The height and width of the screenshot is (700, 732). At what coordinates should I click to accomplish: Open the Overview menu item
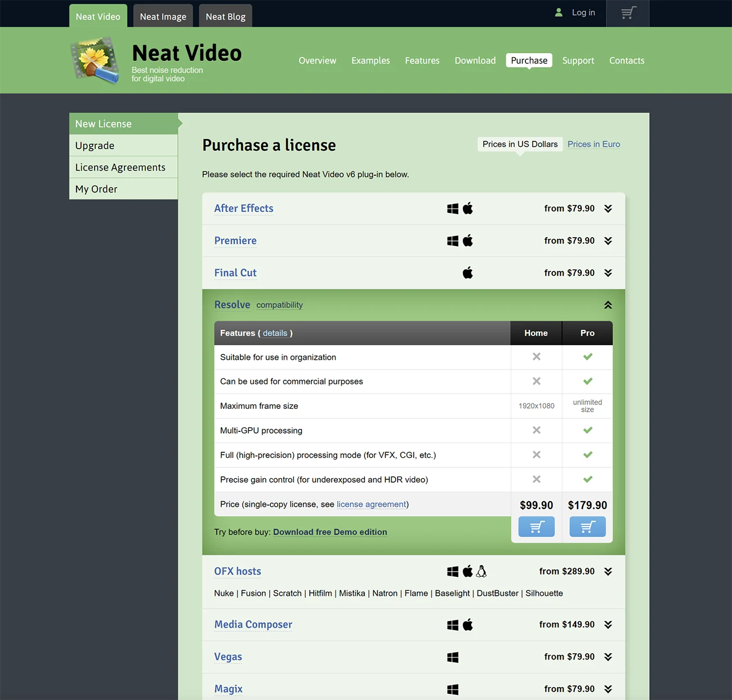click(318, 60)
